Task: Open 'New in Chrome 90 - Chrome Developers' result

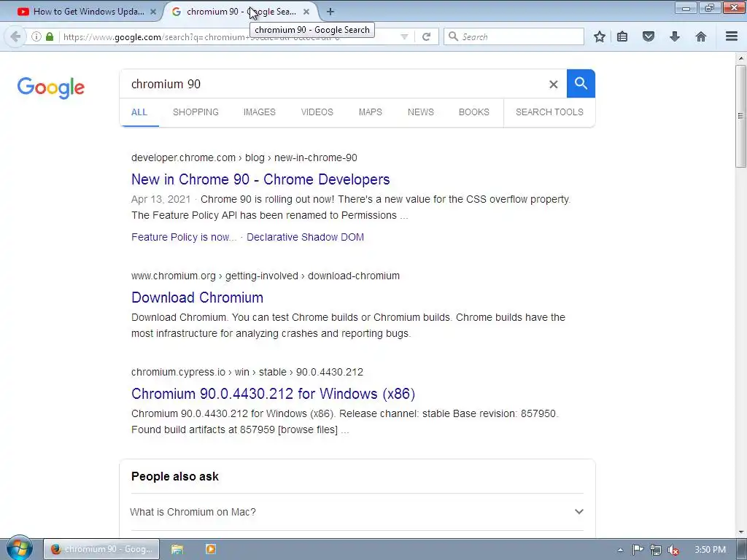Action: (x=260, y=179)
